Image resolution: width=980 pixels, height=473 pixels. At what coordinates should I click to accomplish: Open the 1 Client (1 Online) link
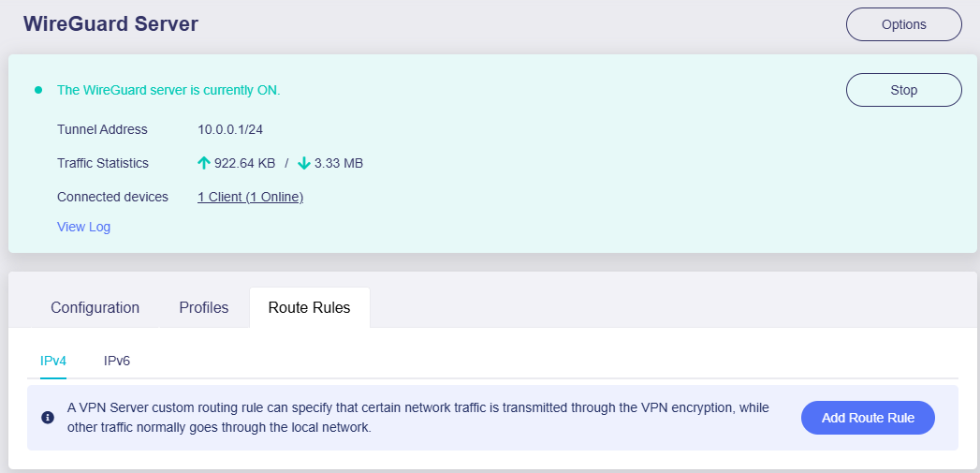[x=250, y=197]
